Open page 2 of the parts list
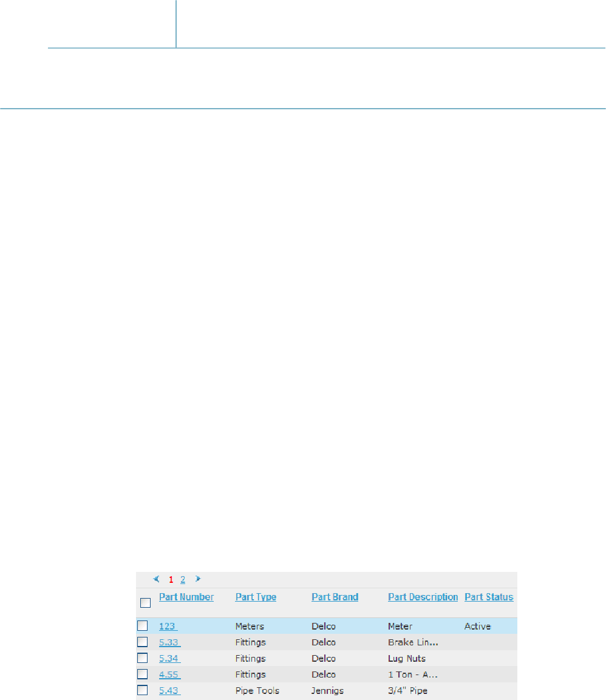Screen dimensions: 606x700 pos(183,579)
